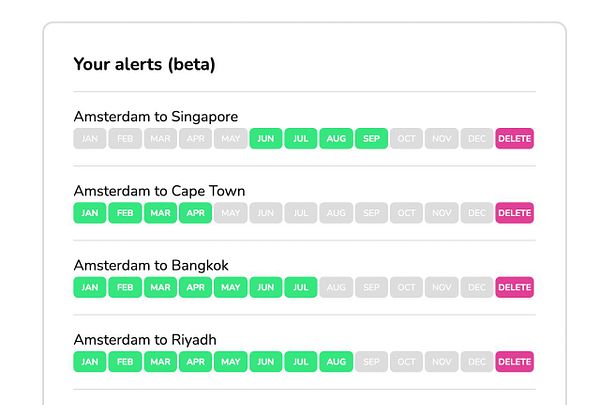The width and height of the screenshot is (600, 405).
Task: Enable AUG for Amsterdam to Bangkok
Action: point(336,287)
